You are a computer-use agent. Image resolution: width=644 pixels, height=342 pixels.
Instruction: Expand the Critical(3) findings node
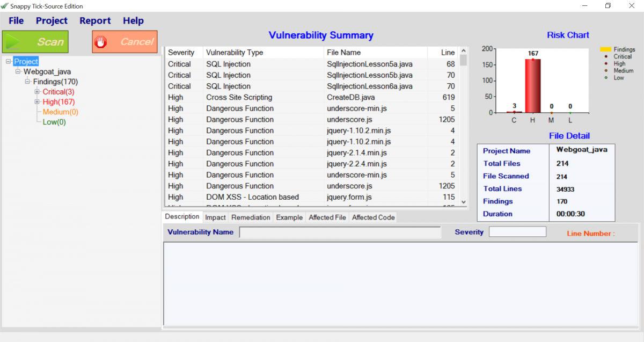click(x=37, y=92)
